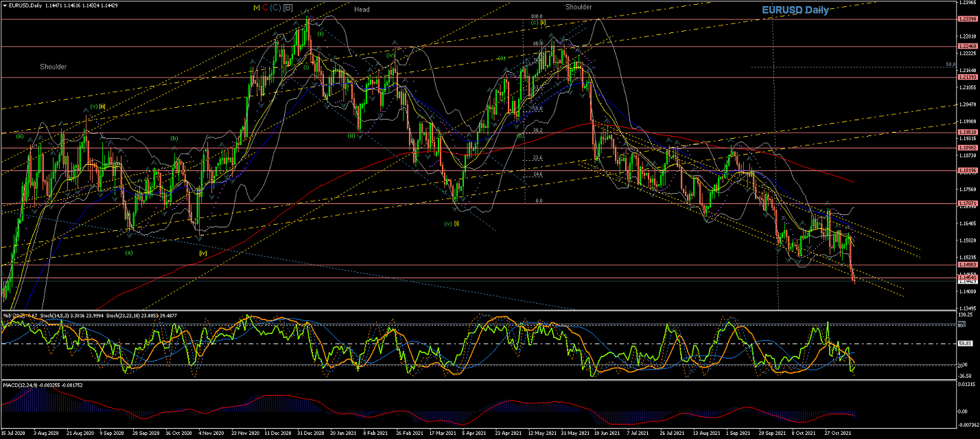
Task: Click the 1.22460 red price level tag
Action: pos(967,46)
